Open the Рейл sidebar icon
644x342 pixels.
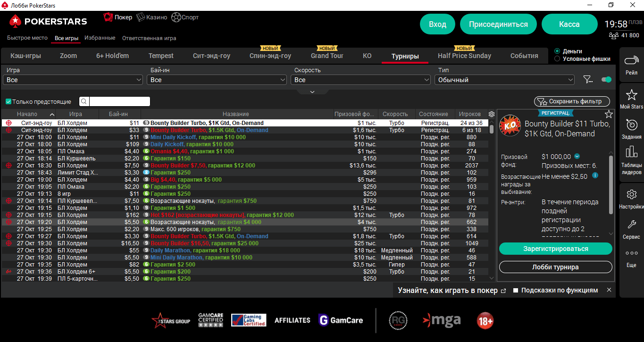[x=631, y=61]
